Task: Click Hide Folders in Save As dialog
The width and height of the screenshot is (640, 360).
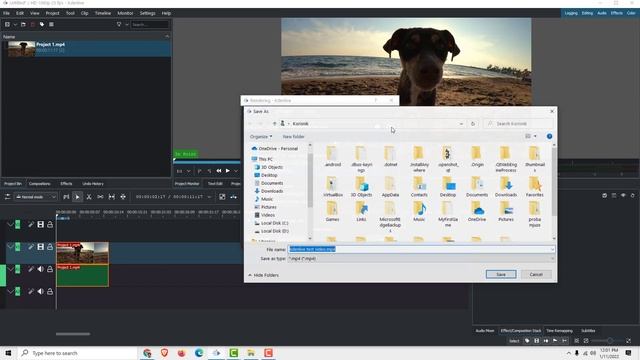Action: click(x=263, y=275)
